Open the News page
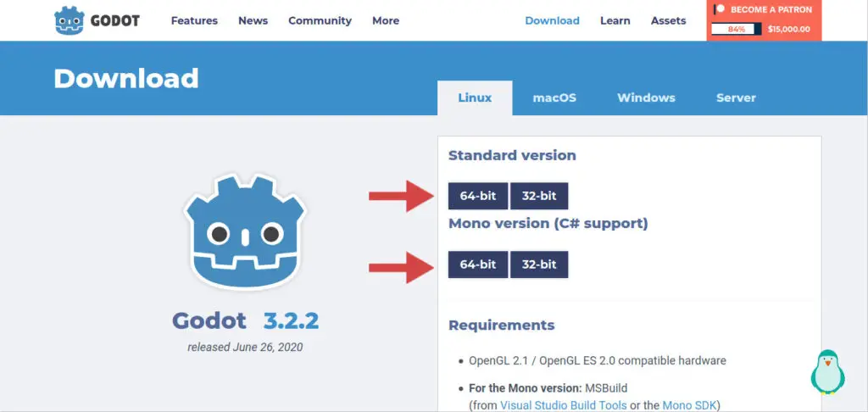868x412 pixels. click(x=253, y=20)
